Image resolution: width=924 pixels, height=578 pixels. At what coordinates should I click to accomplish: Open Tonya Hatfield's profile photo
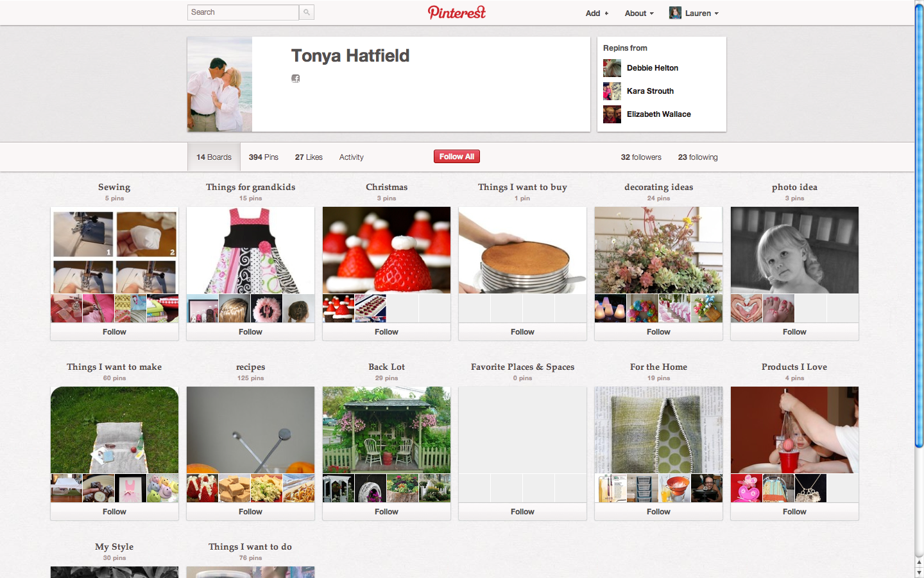click(x=219, y=84)
